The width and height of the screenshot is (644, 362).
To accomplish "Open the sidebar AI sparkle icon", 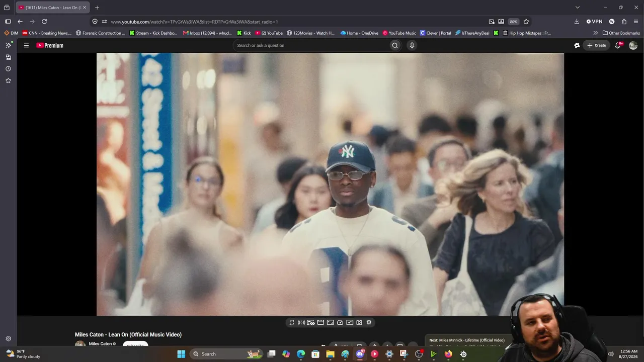I will (x=8, y=45).
